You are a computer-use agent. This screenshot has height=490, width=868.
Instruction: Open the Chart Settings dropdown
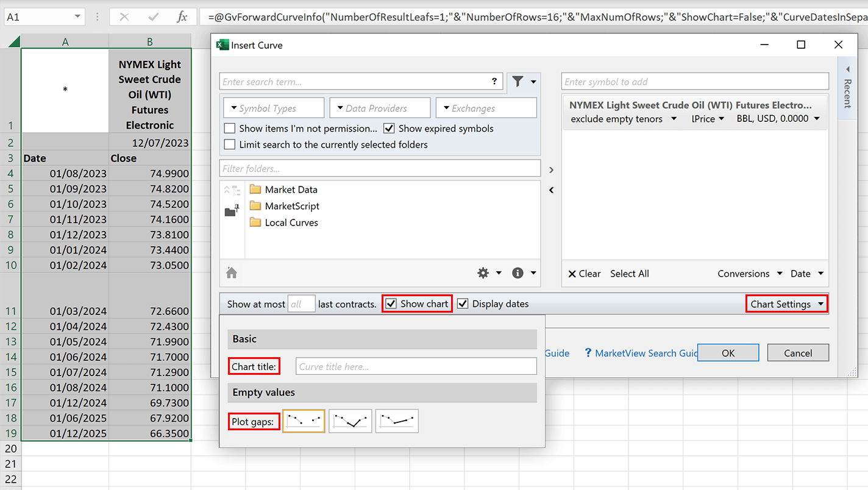[x=787, y=304]
